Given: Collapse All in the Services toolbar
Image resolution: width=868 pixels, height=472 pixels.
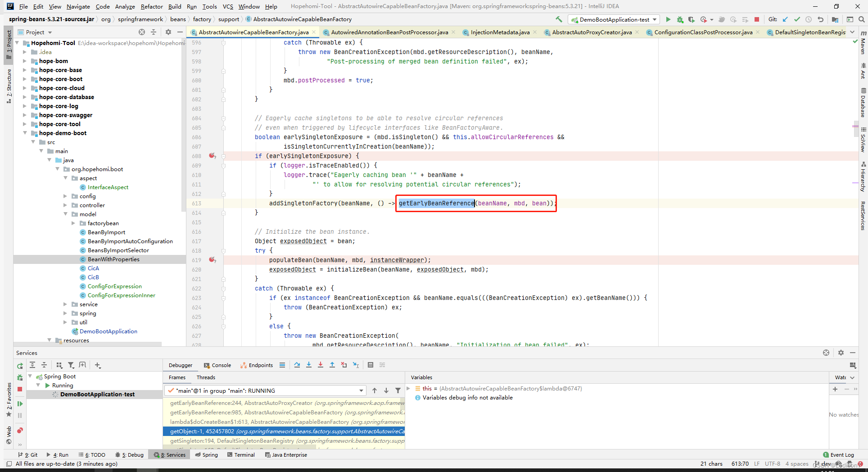Looking at the screenshot, I should coord(44,365).
